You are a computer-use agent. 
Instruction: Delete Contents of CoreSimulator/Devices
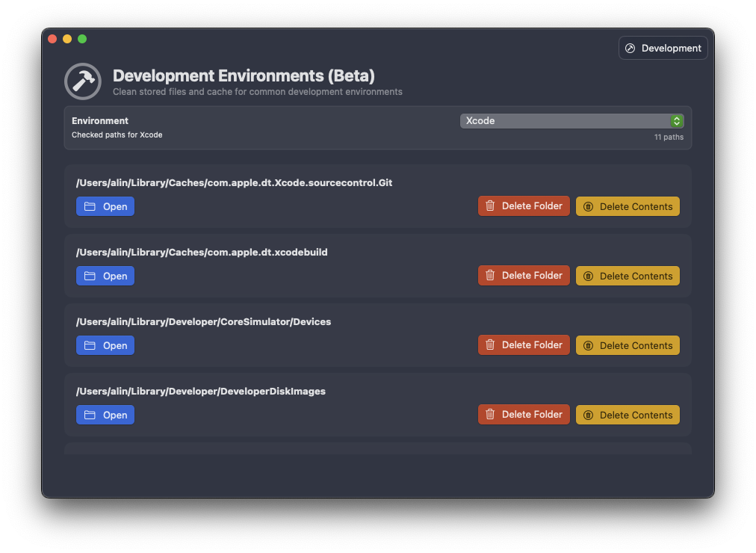628,345
